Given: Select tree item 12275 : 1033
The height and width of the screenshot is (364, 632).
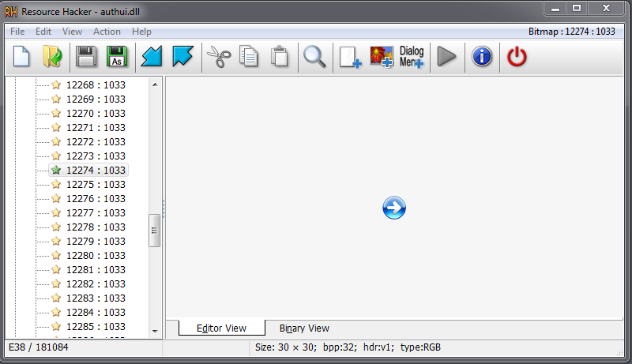Looking at the screenshot, I should (96, 185).
